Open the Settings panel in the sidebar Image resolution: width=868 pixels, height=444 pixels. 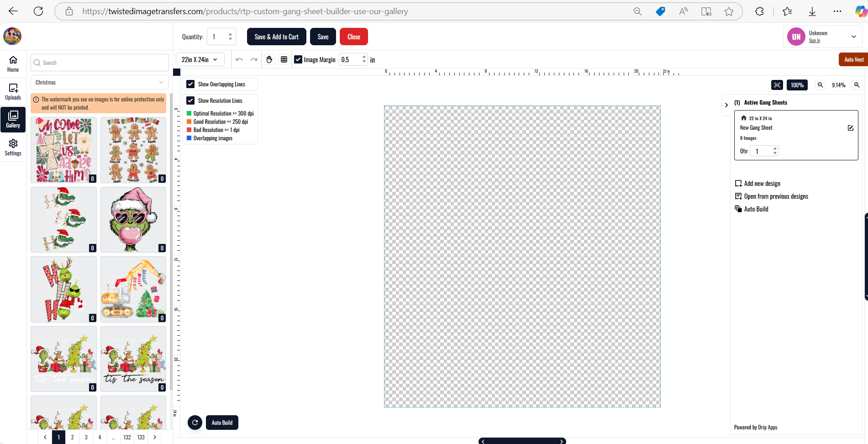(13, 147)
